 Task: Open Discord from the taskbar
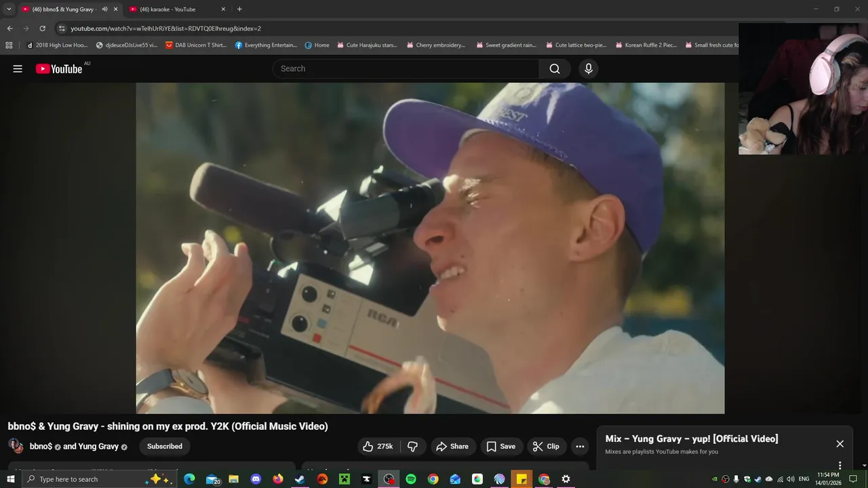(x=256, y=479)
